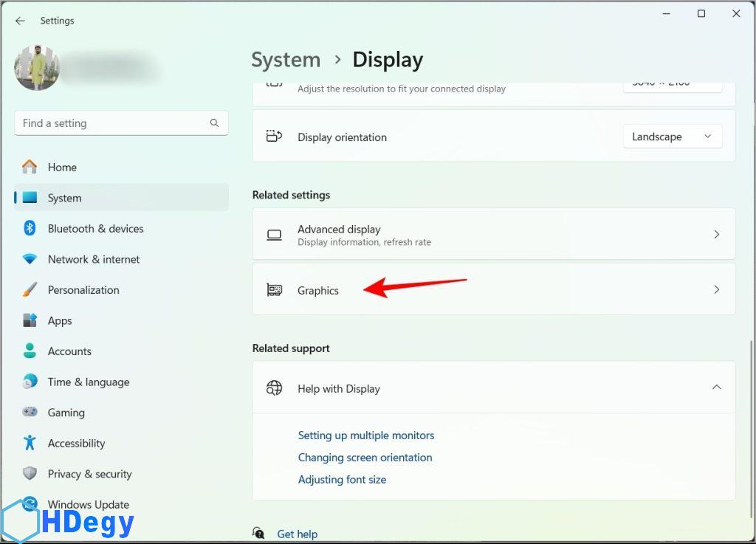The height and width of the screenshot is (544, 756).
Task: Collapse the Help with Display section
Action: (x=715, y=388)
